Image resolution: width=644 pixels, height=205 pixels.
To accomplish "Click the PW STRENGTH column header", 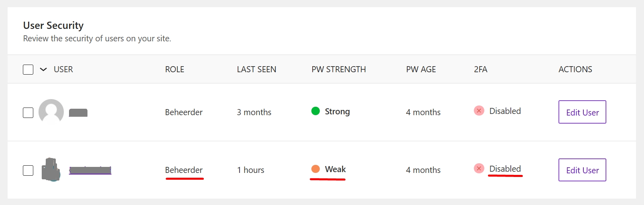I will [x=339, y=69].
